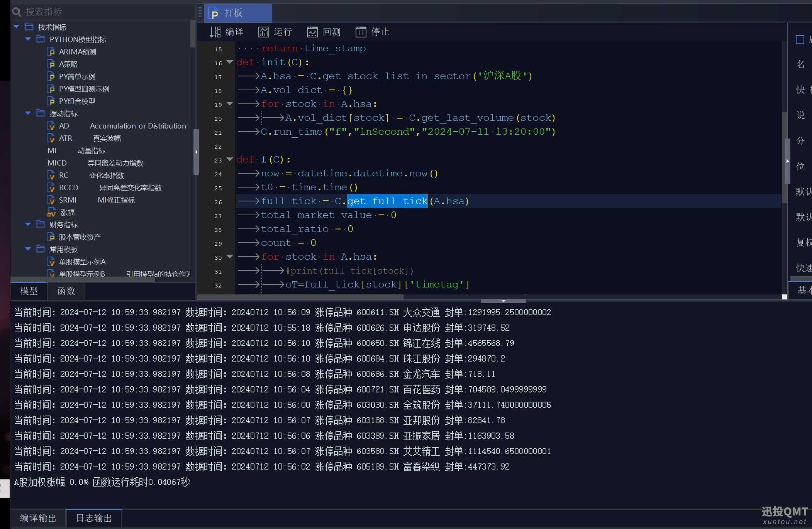The image size is (812, 529).
Task: Fold the def f(C) code block
Action: click(x=230, y=159)
